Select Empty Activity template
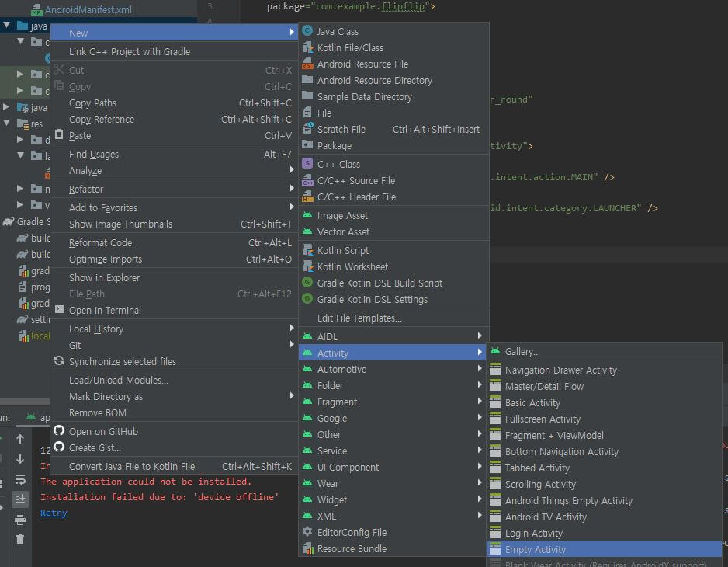The height and width of the screenshot is (567, 728). point(604,549)
